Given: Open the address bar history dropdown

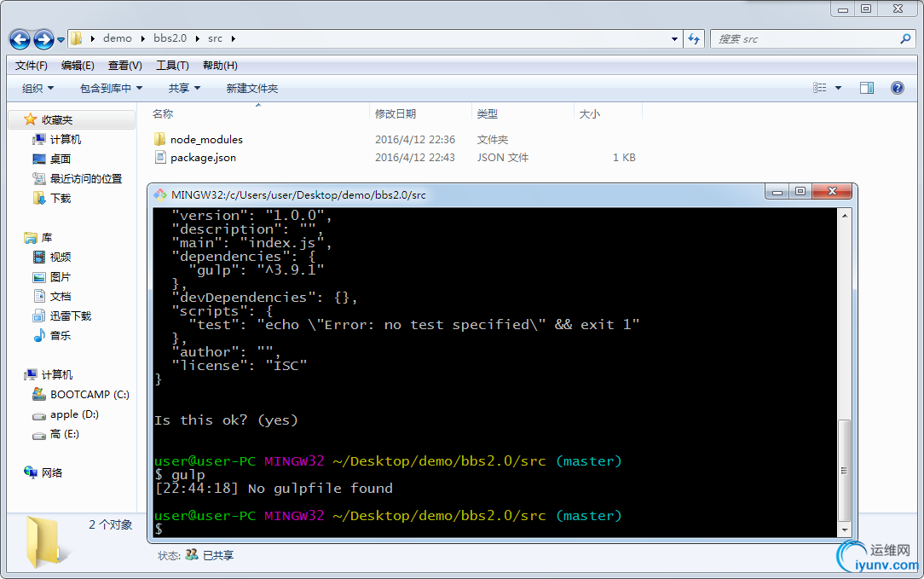Looking at the screenshot, I should (x=674, y=38).
